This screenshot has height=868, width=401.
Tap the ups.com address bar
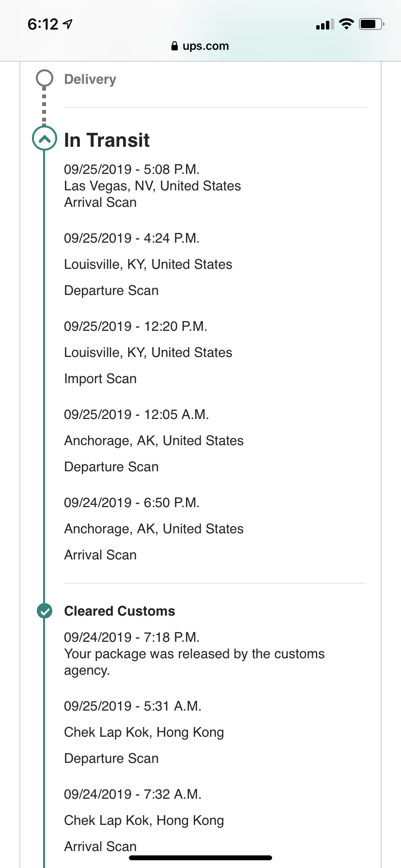(200, 46)
